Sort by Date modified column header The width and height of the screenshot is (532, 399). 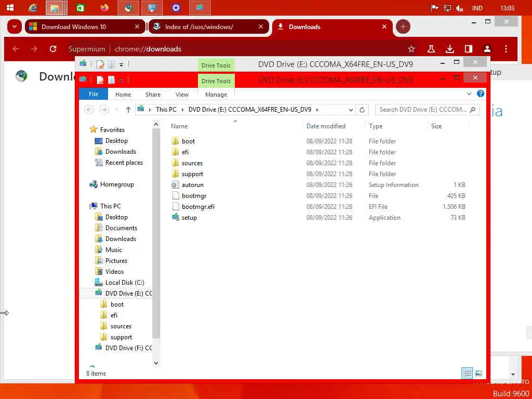pyautogui.click(x=326, y=126)
